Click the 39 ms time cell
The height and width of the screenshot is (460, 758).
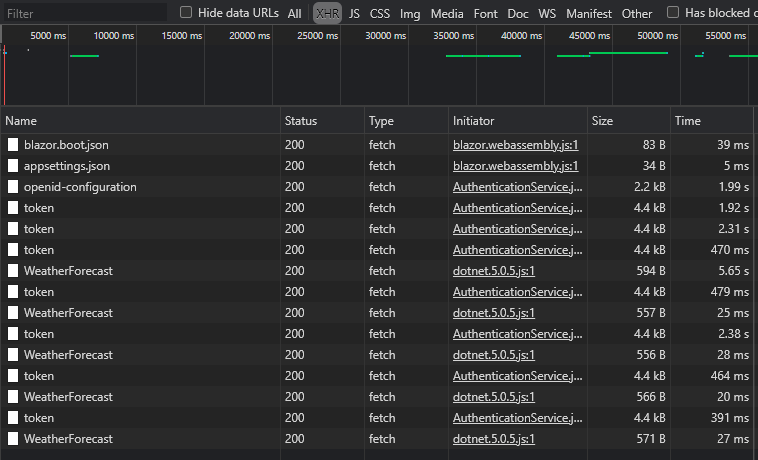pyautogui.click(x=733, y=145)
